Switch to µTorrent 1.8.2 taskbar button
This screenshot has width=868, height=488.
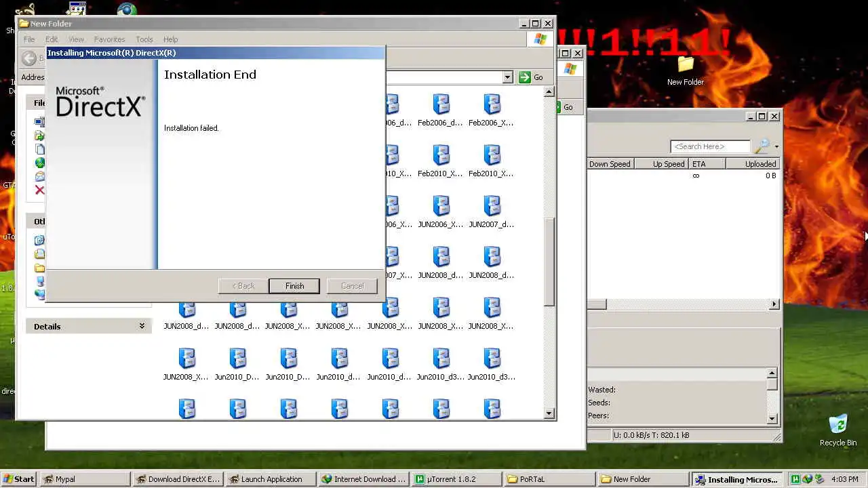point(458,479)
